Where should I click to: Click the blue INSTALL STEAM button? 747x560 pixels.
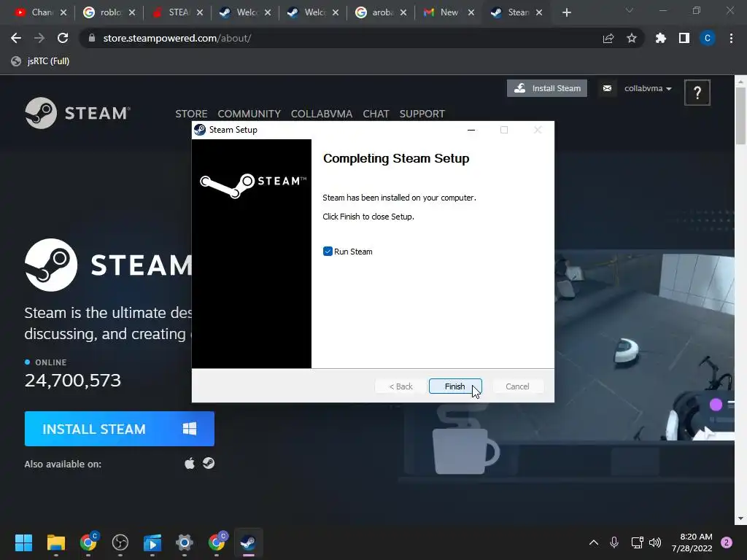(119, 429)
